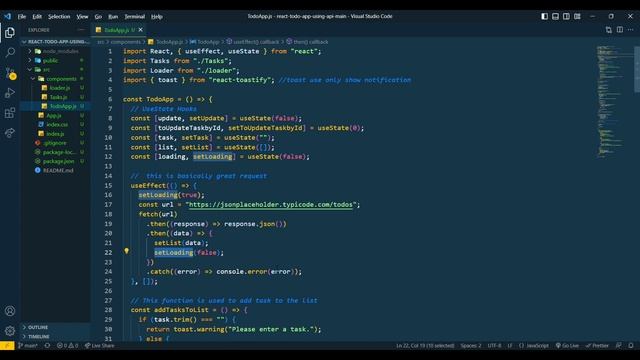Collapse the components folder
This screenshot has height=360, width=640.
tap(56, 79)
